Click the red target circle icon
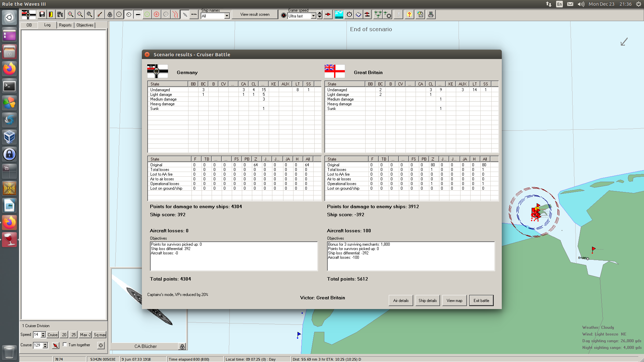 (156, 14)
